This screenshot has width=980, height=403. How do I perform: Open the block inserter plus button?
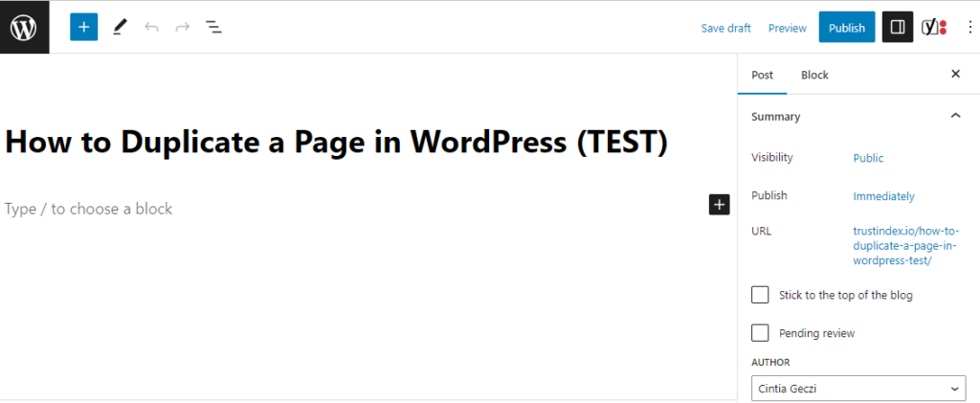coord(84,27)
